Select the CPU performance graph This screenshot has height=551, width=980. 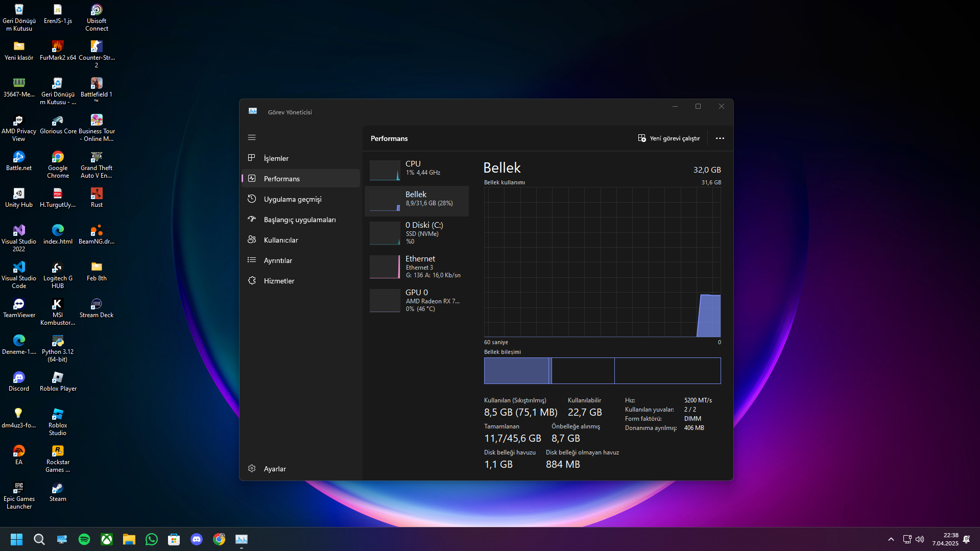417,170
